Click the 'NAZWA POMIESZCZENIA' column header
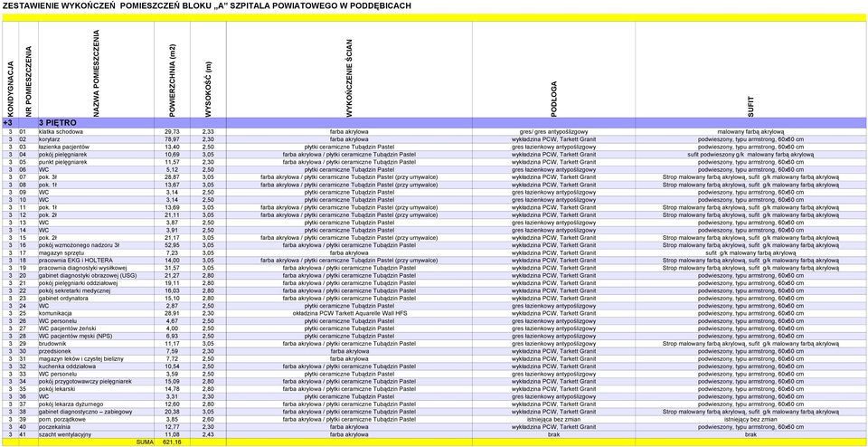 pyautogui.click(x=96, y=71)
